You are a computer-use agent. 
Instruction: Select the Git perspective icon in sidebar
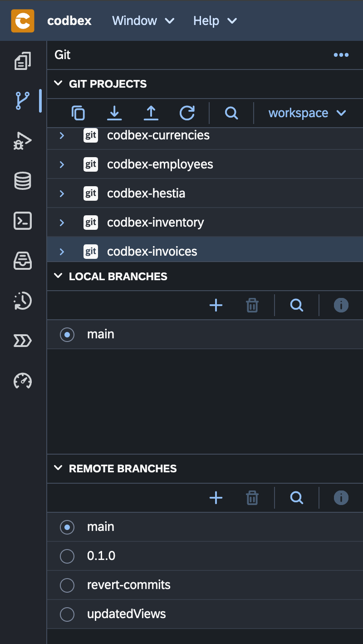23,100
